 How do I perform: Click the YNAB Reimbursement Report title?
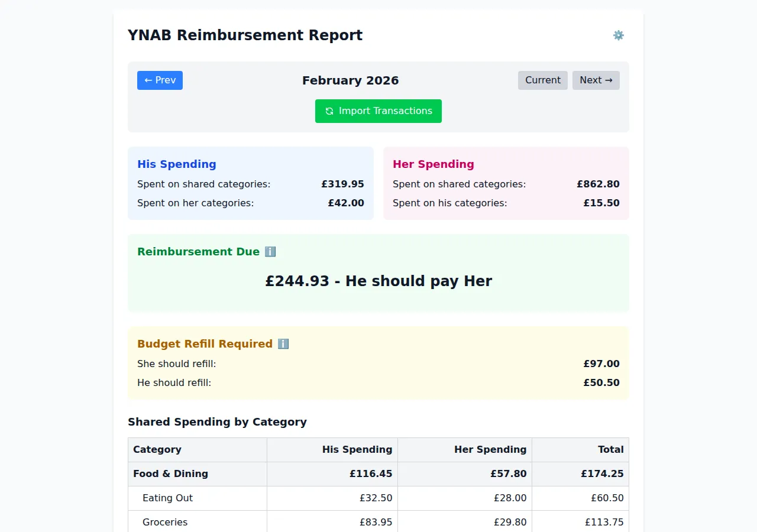coord(245,35)
